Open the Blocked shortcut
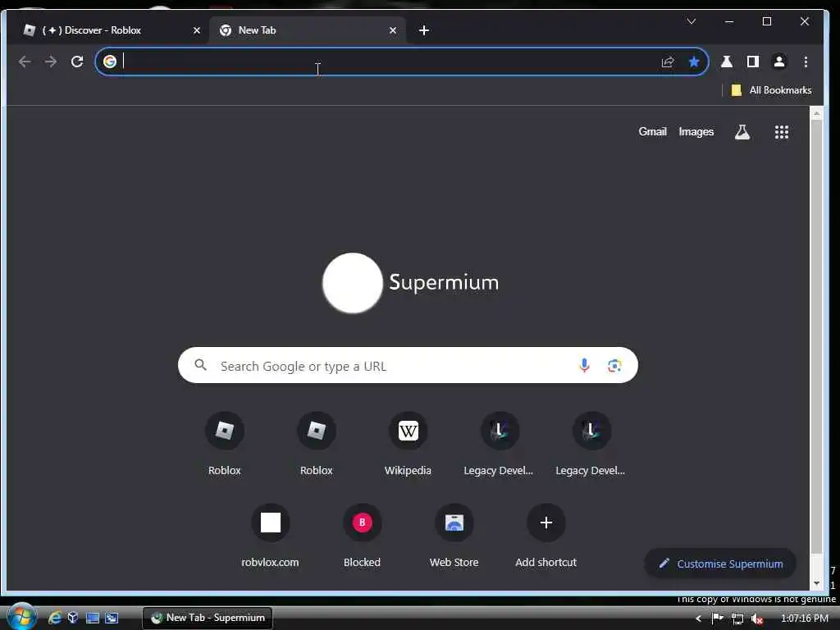The image size is (840, 630). click(x=362, y=536)
